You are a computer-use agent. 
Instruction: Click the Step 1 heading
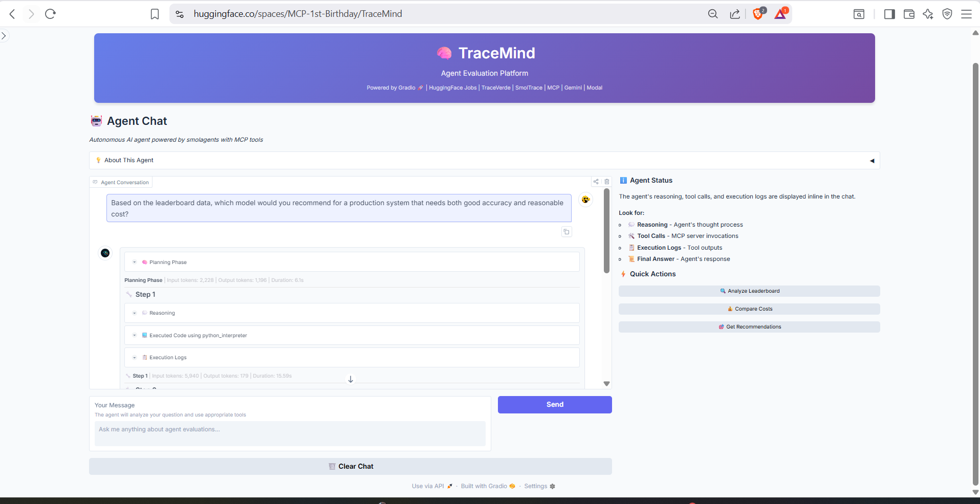145,294
